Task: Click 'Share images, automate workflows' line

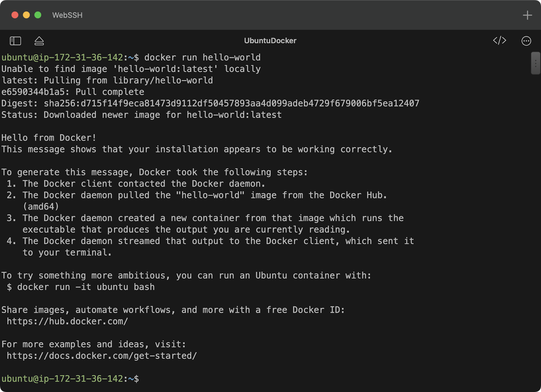Action: [x=173, y=310]
